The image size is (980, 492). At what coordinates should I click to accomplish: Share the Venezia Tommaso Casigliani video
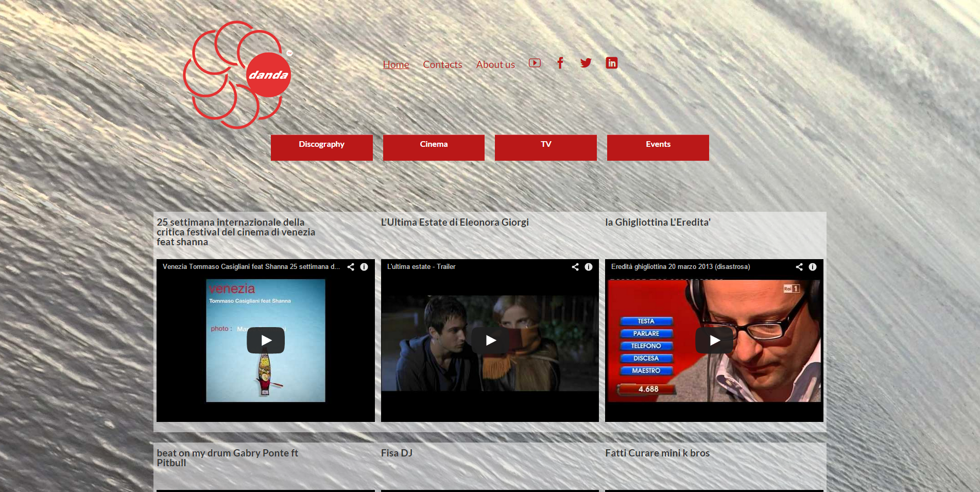[351, 267]
